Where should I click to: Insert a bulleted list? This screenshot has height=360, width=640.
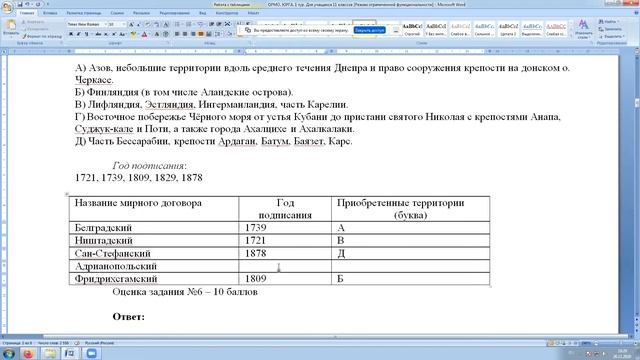177,24
